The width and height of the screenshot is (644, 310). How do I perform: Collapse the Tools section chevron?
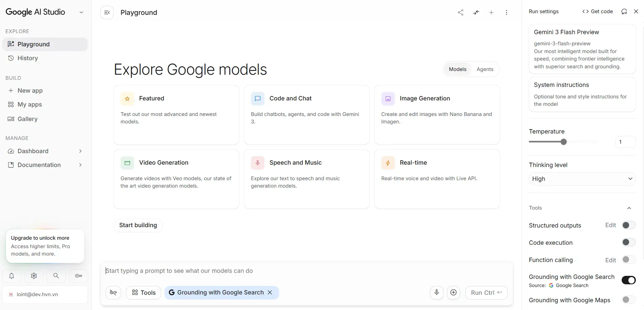pyautogui.click(x=629, y=208)
